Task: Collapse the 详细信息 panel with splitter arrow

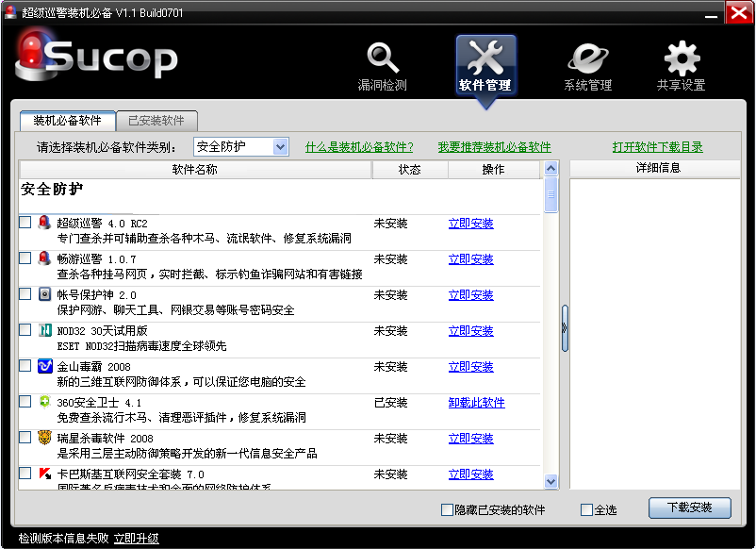Action: 565,328
